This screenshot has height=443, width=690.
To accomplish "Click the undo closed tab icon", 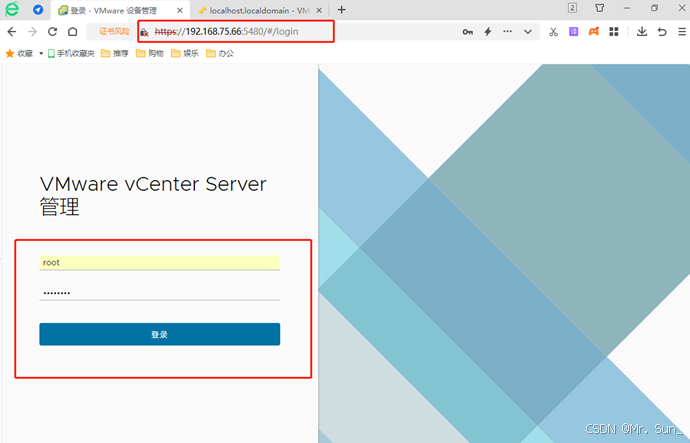I will tap(662, 32).
